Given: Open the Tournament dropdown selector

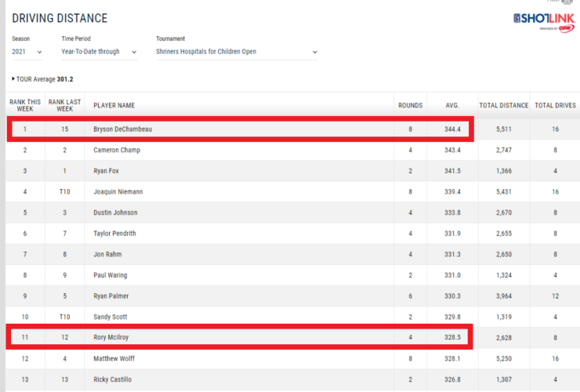Looking at the screenshot, I should [x=237, y=52].
